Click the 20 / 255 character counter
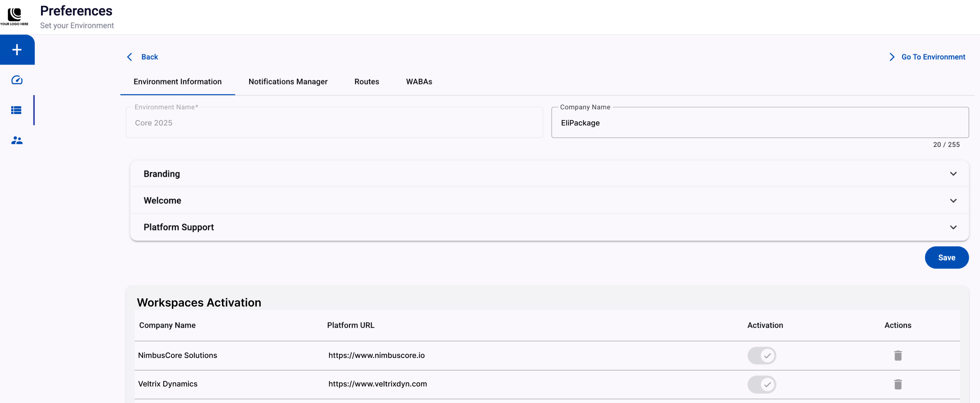 [x=946, y=145]
